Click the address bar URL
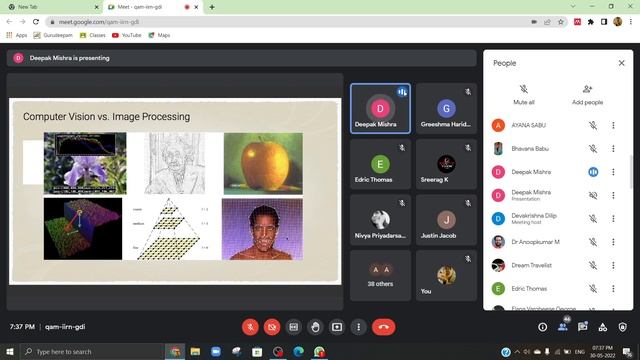Image resolution: width=640 pixels, height=360 pixels. [99, 22]
